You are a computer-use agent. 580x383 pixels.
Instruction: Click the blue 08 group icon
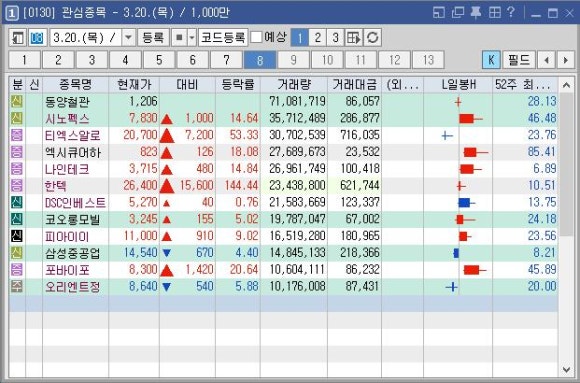[37, 38]
